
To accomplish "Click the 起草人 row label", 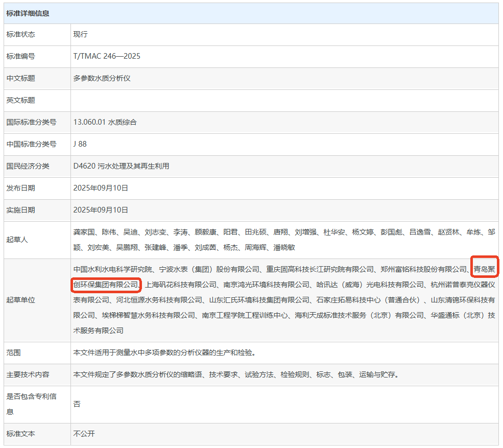I will pos(17,240).
